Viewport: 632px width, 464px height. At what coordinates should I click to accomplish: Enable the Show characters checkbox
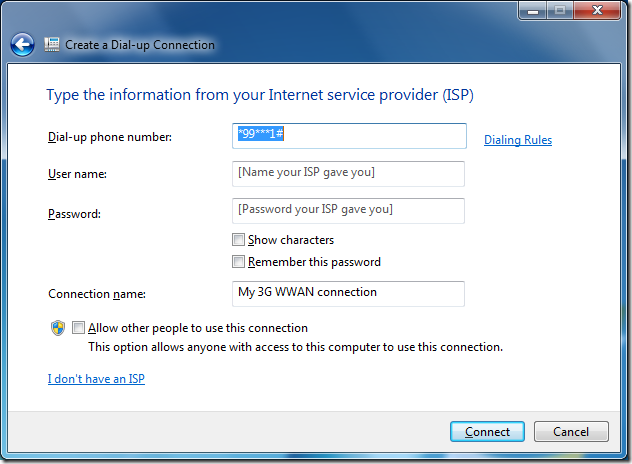[x=238, y=239]
